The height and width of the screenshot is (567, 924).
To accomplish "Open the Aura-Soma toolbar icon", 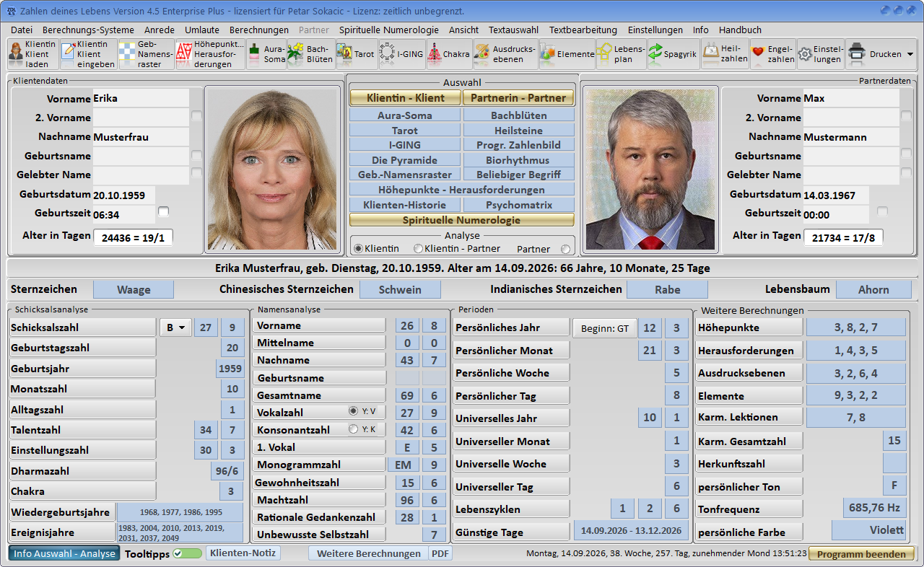I will click(x=266, y=54).
